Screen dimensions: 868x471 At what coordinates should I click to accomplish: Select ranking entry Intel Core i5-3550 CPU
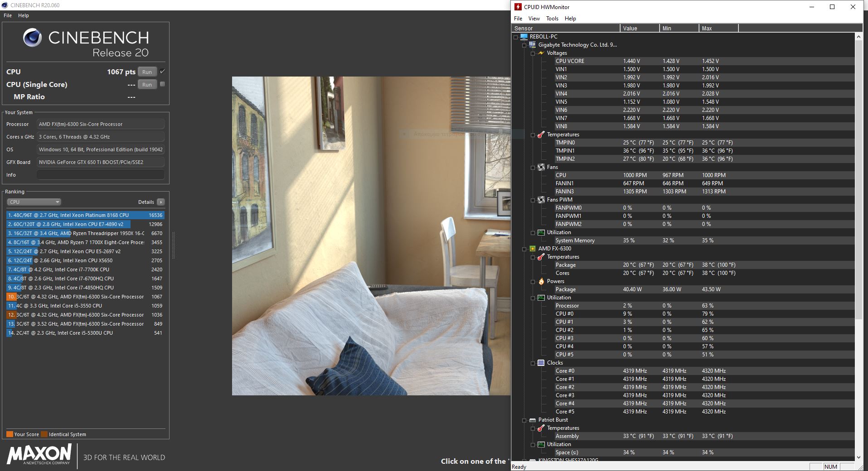[85, 306]
